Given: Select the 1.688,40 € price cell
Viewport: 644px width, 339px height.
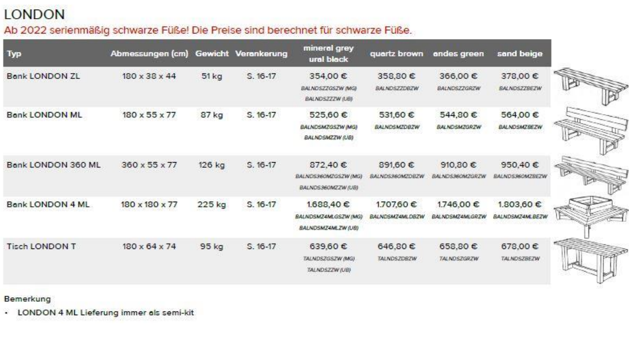Looking at the screenshot, I should tap(328, 204).
